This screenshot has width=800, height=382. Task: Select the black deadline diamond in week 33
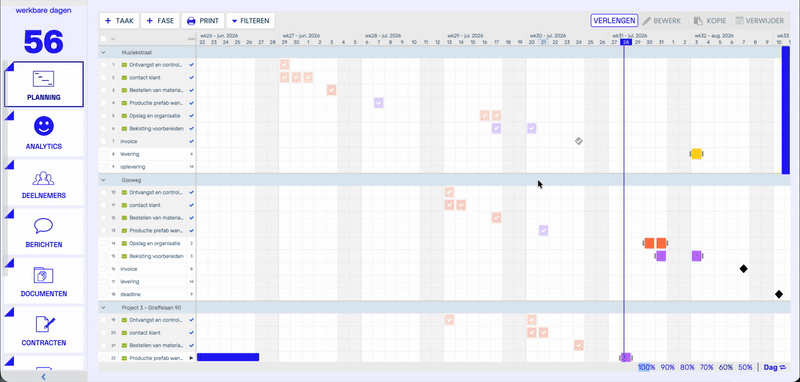[779, 294]
